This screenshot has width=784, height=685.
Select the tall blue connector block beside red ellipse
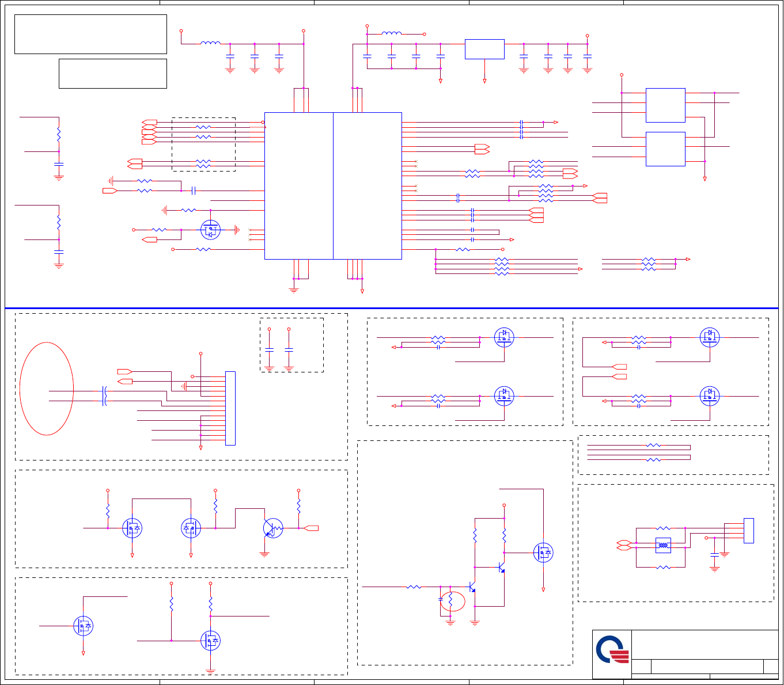tap(230, 408)
